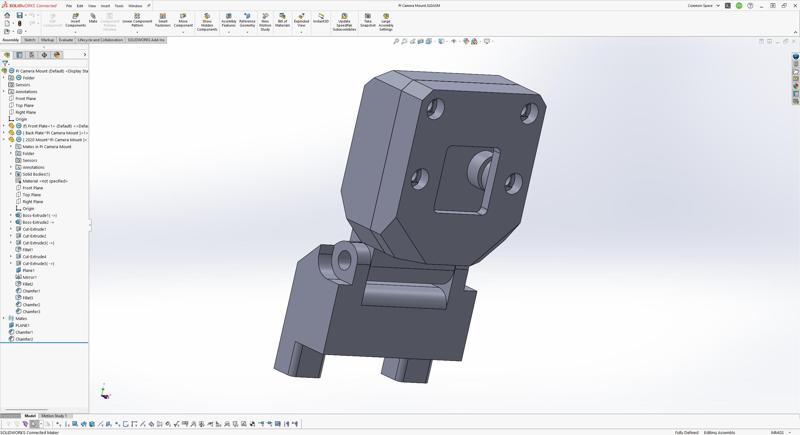Click Insert Components in the Assembly toolbar

(x=75, y=21)
